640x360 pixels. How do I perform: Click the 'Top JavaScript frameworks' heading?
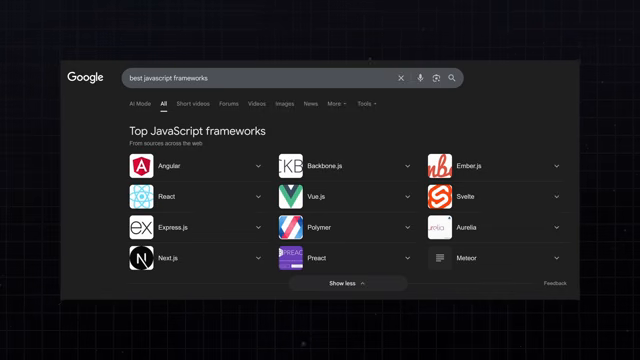click(198, 131)
